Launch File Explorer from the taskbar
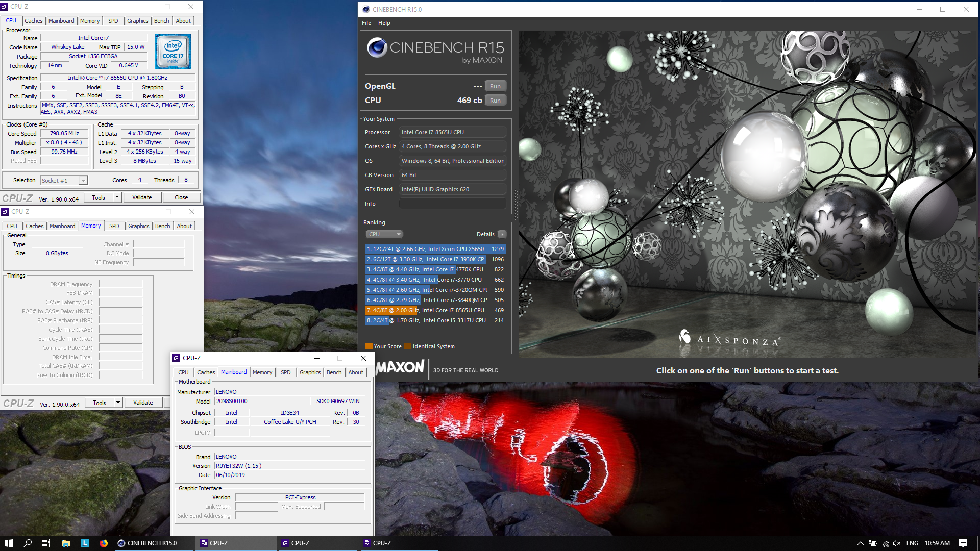The image size is (980, 551). [x=65, y=543]
